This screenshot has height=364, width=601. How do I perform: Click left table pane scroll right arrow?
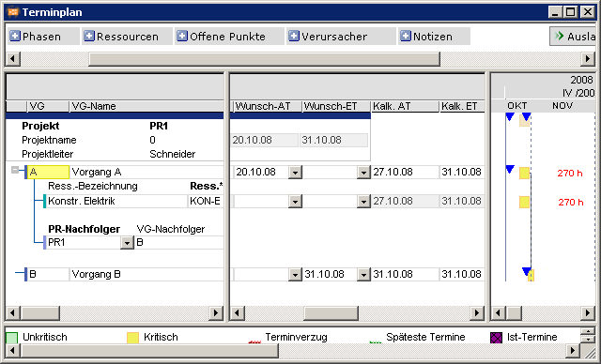216,313
